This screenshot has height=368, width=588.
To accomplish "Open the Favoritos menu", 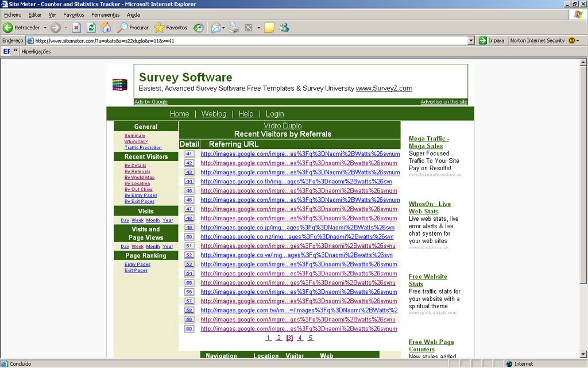I will [x=74, y=14].
